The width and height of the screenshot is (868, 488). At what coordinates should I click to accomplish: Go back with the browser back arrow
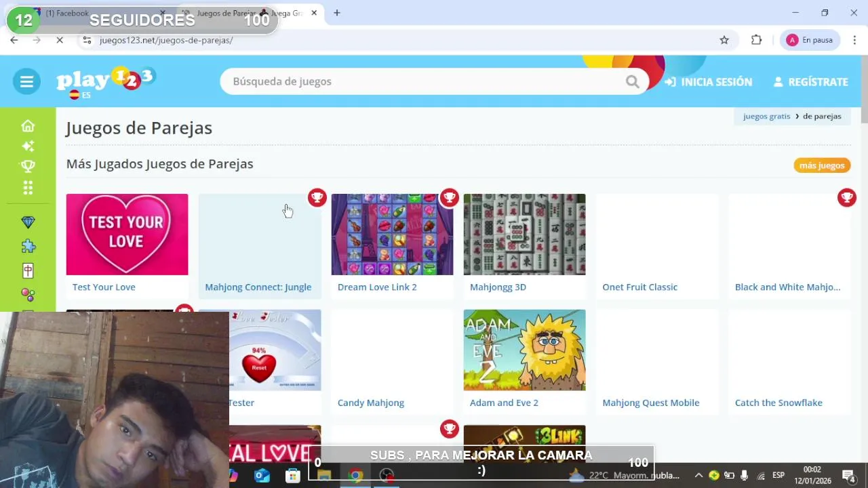click(x=14, y=40)
